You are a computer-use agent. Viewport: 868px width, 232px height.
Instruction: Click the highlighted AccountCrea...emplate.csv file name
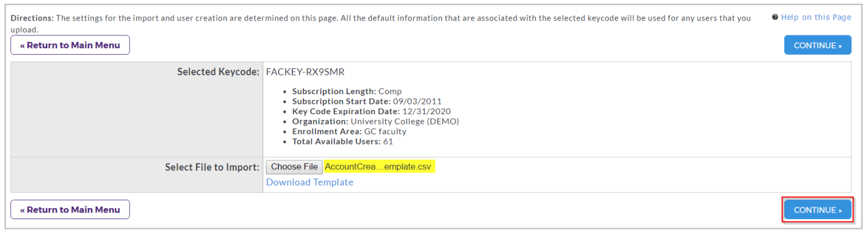pyautogui.click(x=379, y=167)
